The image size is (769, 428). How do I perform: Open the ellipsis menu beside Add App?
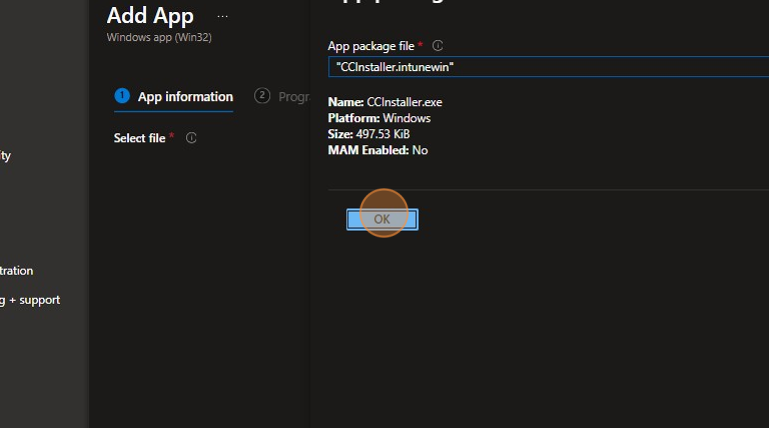(x=222, y=17)
